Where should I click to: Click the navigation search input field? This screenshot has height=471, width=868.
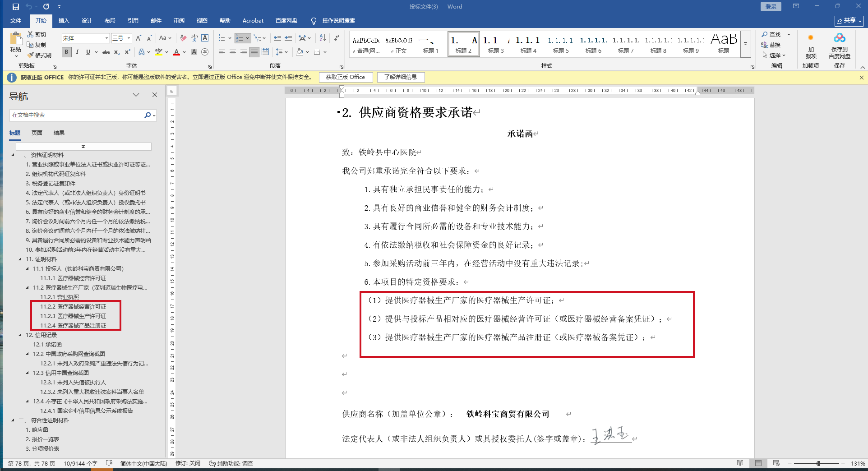(x=77, y=115)
